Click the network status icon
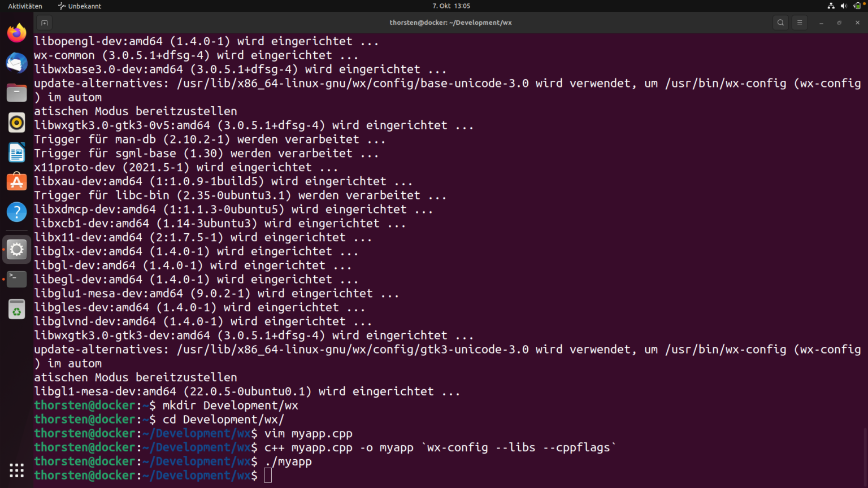 [x=831, y=6]
